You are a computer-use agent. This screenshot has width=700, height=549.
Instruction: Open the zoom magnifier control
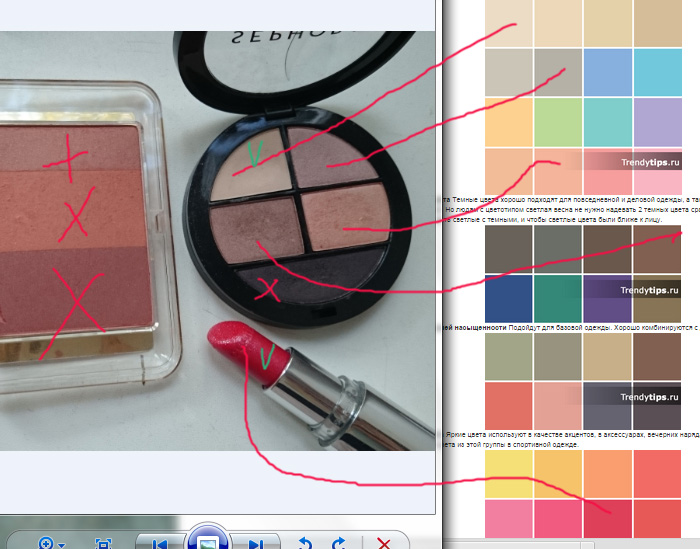46,543
